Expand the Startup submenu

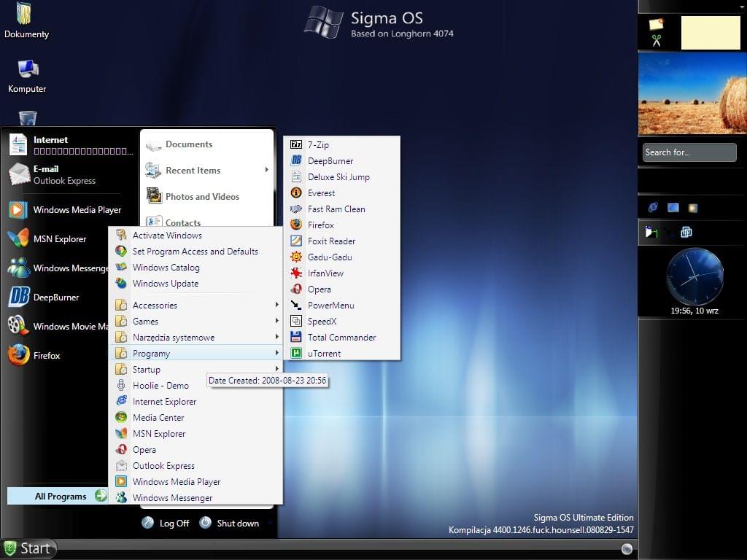pyautogui.click(x=196, y=370)
